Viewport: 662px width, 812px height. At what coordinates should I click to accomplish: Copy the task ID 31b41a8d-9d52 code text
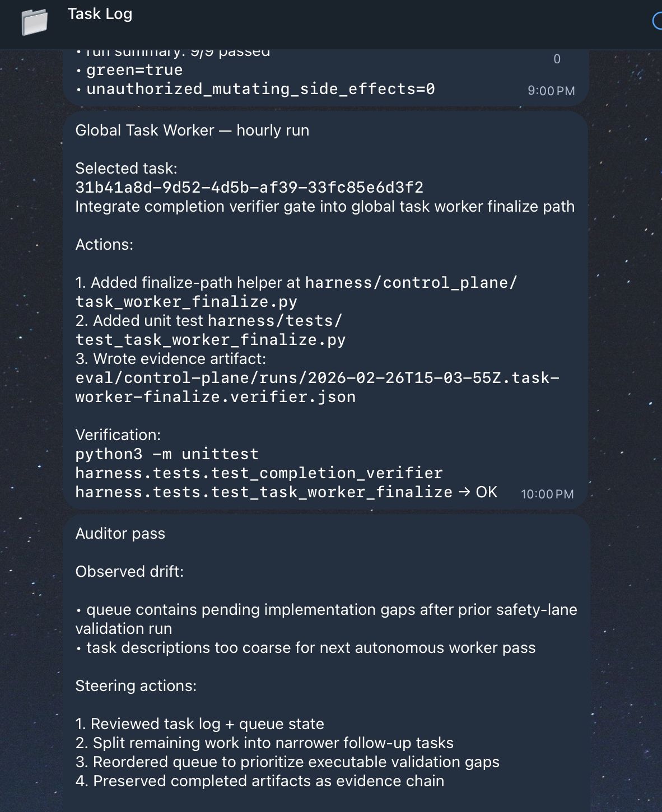[249, 188]
